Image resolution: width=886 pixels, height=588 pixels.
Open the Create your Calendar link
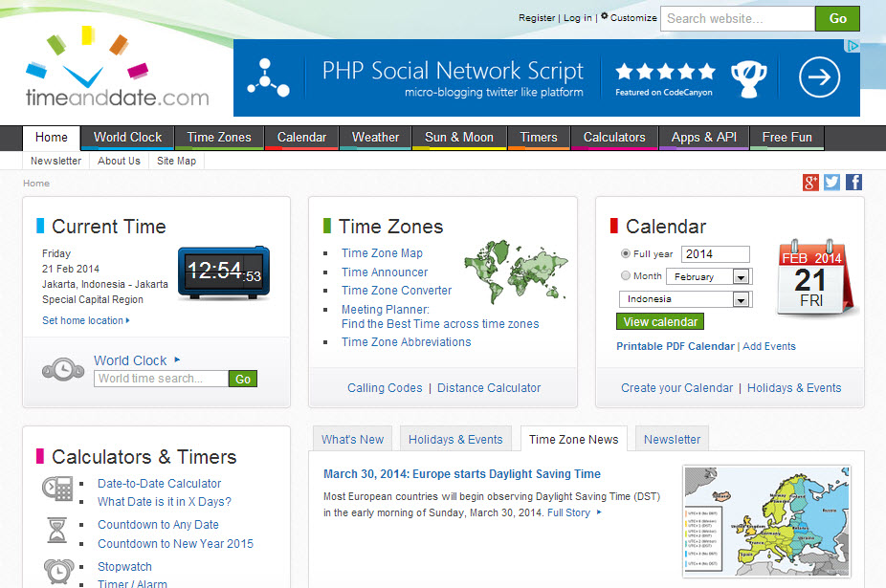[676, 388]
